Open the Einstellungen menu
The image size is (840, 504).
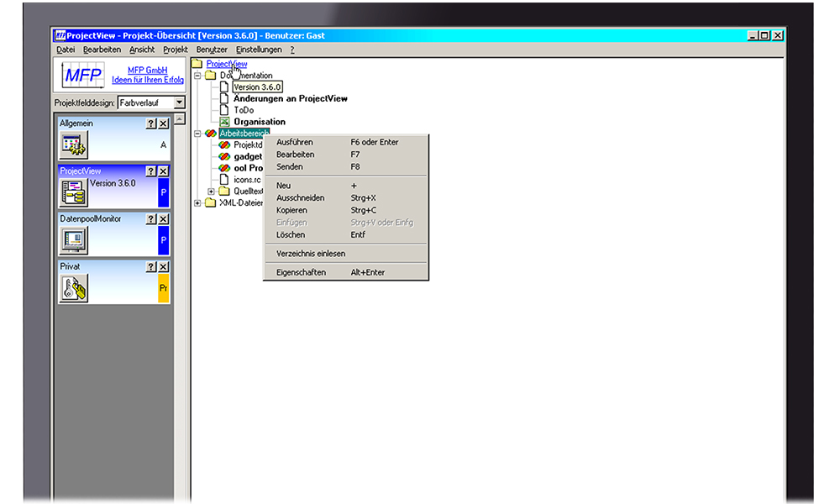click(259, 50)
